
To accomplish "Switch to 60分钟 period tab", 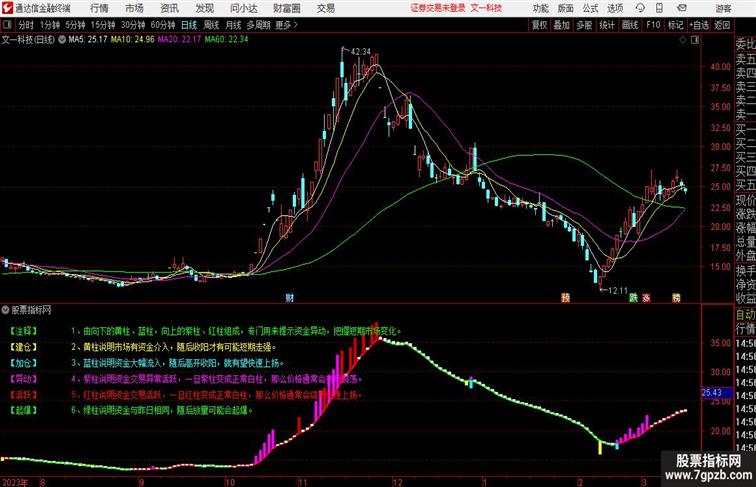I will tap(163, 25).
